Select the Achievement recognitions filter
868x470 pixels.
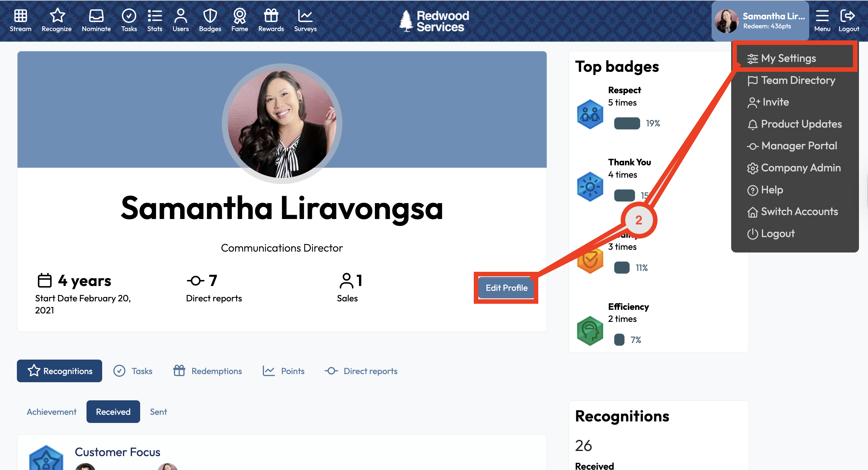[x=52, y=412]
